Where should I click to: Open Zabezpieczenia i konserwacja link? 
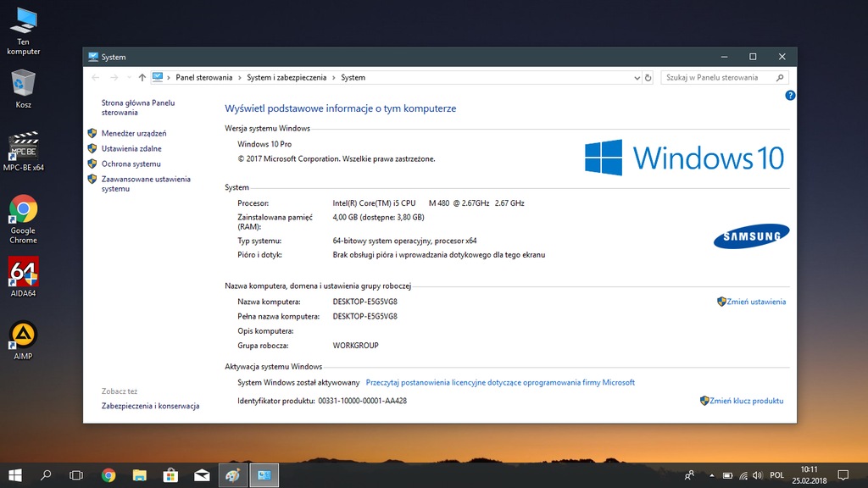pos(151,406)
